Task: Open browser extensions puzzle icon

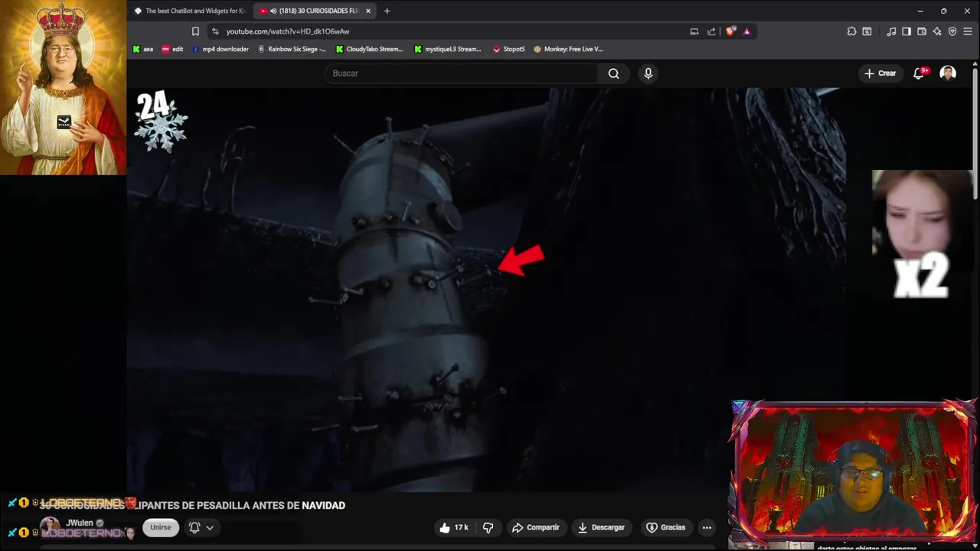Action: pyautogui.click(x=851, y=31)
